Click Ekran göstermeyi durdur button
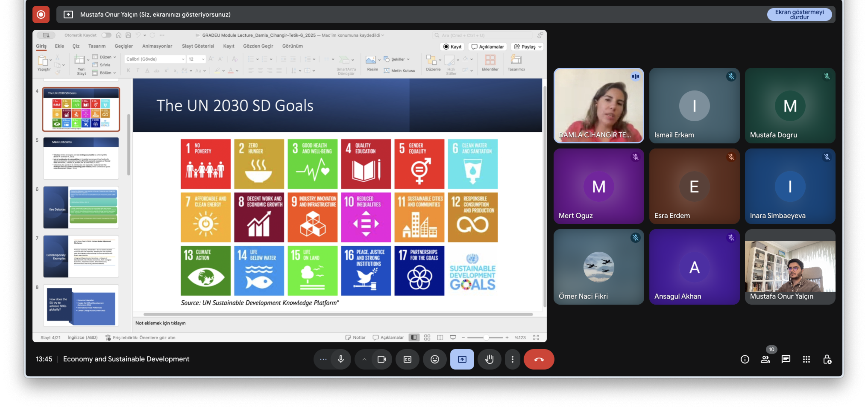Viewport: 868px width, 409px height. 799,15
